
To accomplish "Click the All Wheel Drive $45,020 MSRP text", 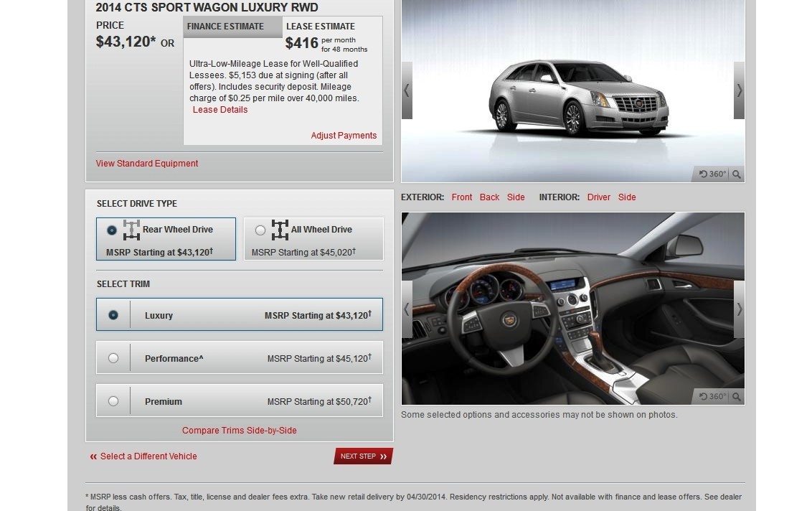I will pyautogui.click(x=303, y=253).
